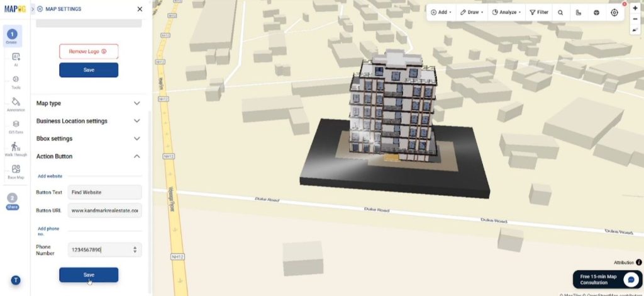
Task: Click the MAP SETTINGS title
Action: [64, 9]
